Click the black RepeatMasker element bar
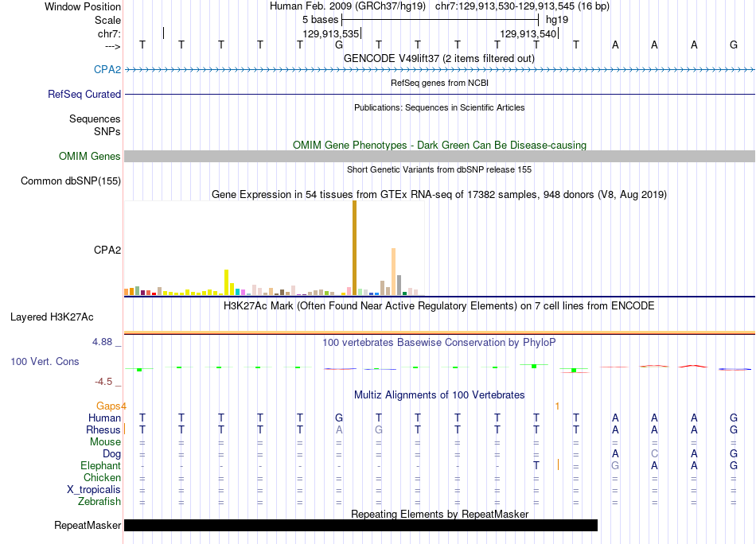This screenshot has width=756, height=544. (360, 525)
